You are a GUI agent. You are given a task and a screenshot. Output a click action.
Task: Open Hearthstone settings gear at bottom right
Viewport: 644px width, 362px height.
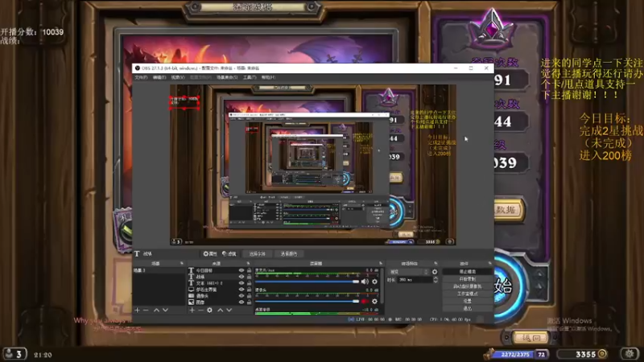click(x=630, y=353)
